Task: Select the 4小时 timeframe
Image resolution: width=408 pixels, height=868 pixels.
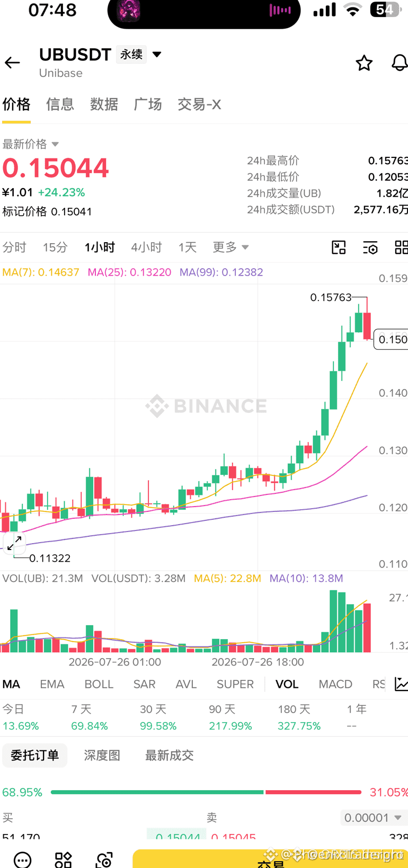Action: (146, 247)
